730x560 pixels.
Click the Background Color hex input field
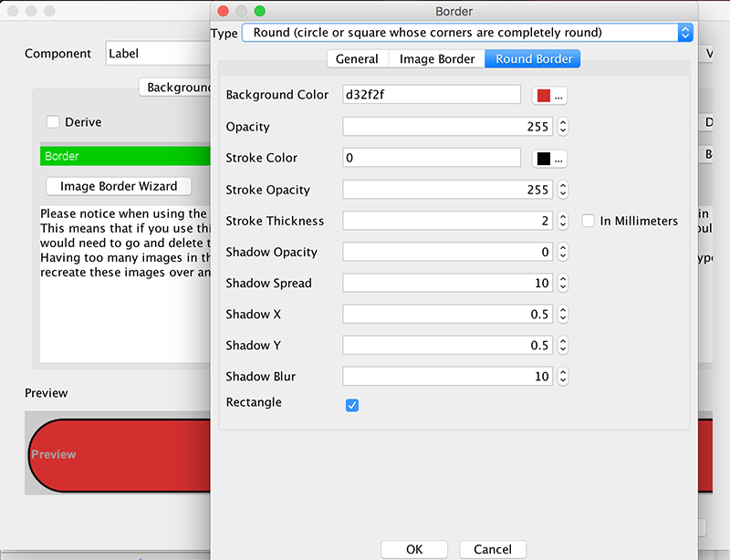tap(431, 95)
